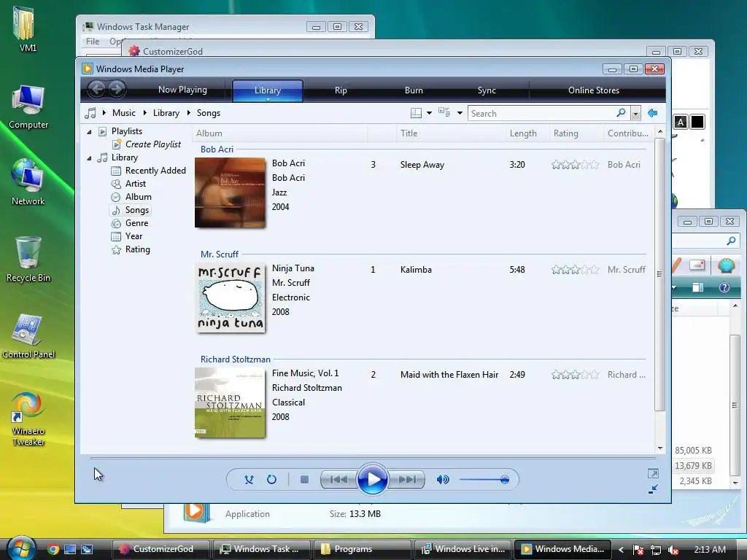Sort by the Length column header
747x560 pixels.
[x=527, y=133]
